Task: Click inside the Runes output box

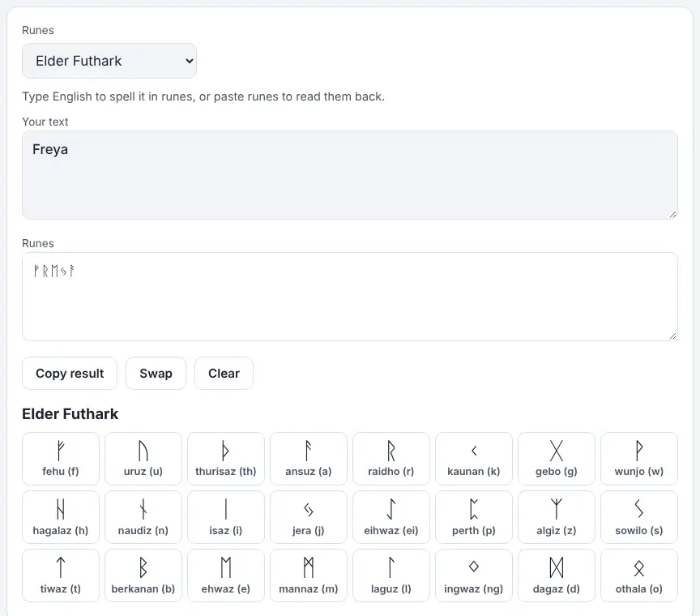Action: (350, 297)
